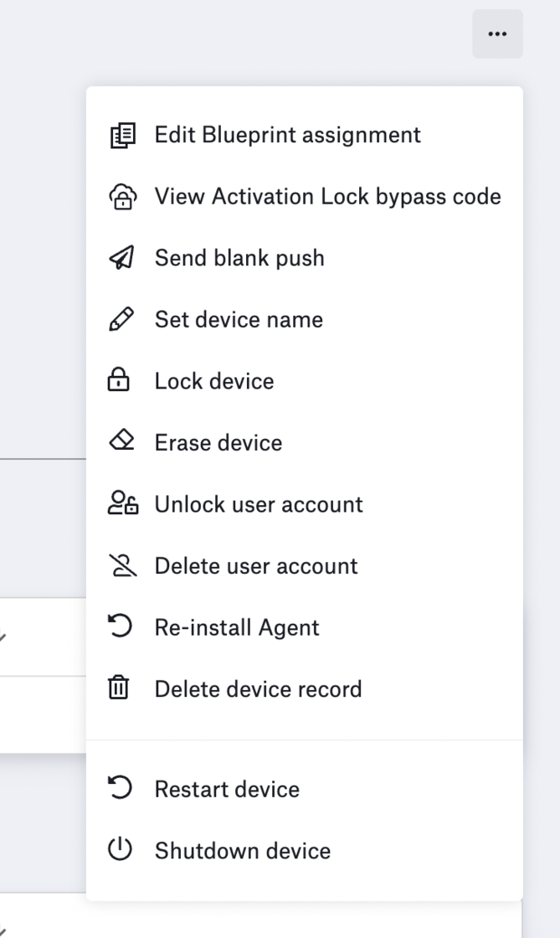This screenshot has height=938, width=560.
Task: Click the pencil icon for device name
Action: click(121, 320)
